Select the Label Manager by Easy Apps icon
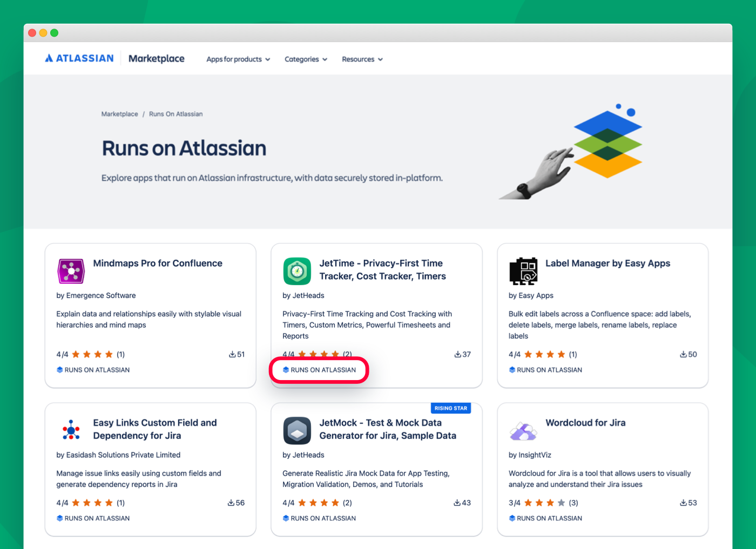756x549 pixels. pyautogui.click(x=523, y=271)
